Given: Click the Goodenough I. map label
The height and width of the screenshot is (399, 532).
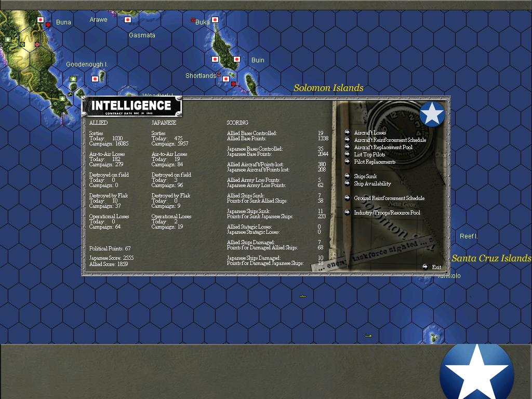Looking at the screenshot, I should (87, 64).
